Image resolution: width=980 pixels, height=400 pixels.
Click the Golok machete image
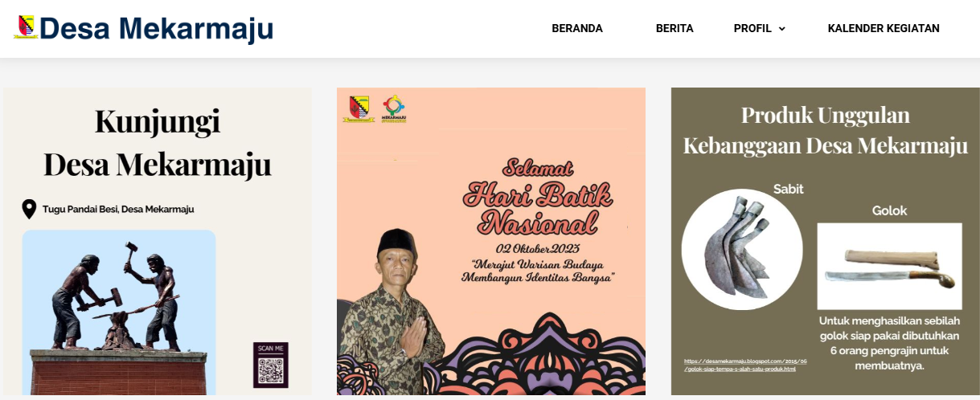[x=889, y=266]
